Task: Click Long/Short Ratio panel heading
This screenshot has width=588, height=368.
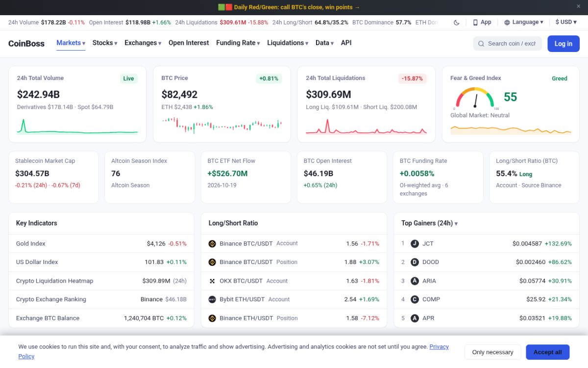Action: [233, 223]
